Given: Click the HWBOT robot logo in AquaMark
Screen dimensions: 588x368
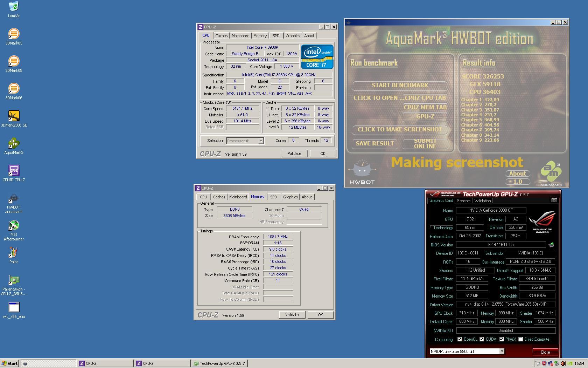Looking at the screenshot, I should coord(362,172).
